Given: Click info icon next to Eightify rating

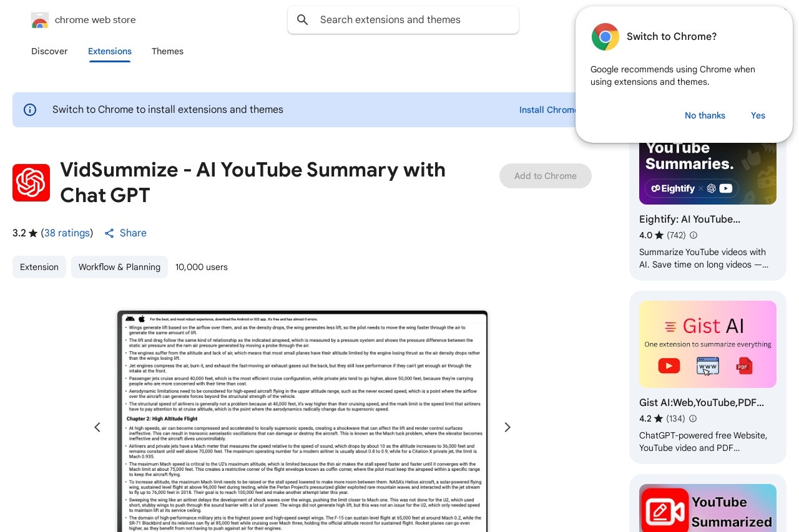Looking at the screenshot, I should pos(694,236).
